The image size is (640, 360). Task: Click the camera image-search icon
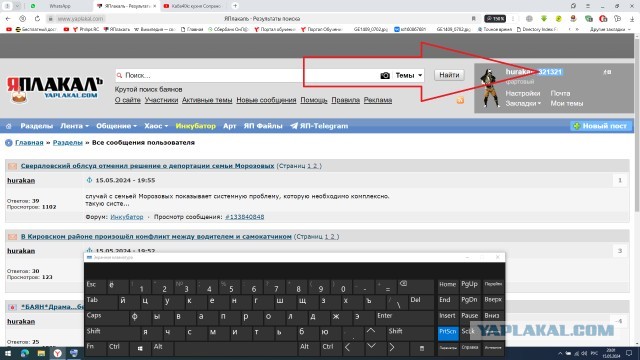pos(384,76)
